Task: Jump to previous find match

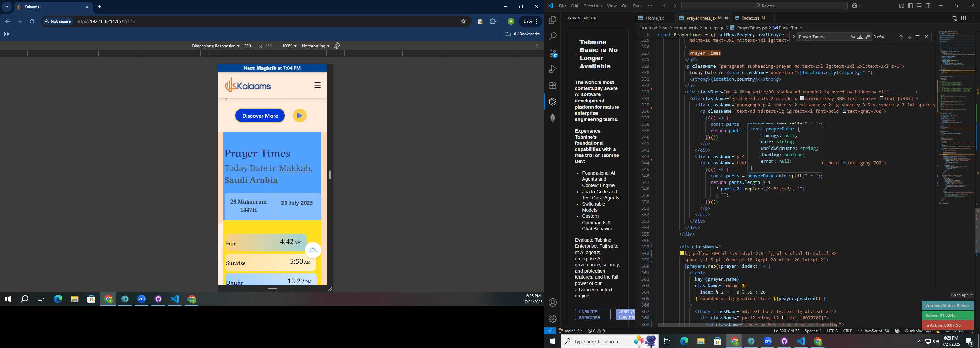Action: coord(901,37)
